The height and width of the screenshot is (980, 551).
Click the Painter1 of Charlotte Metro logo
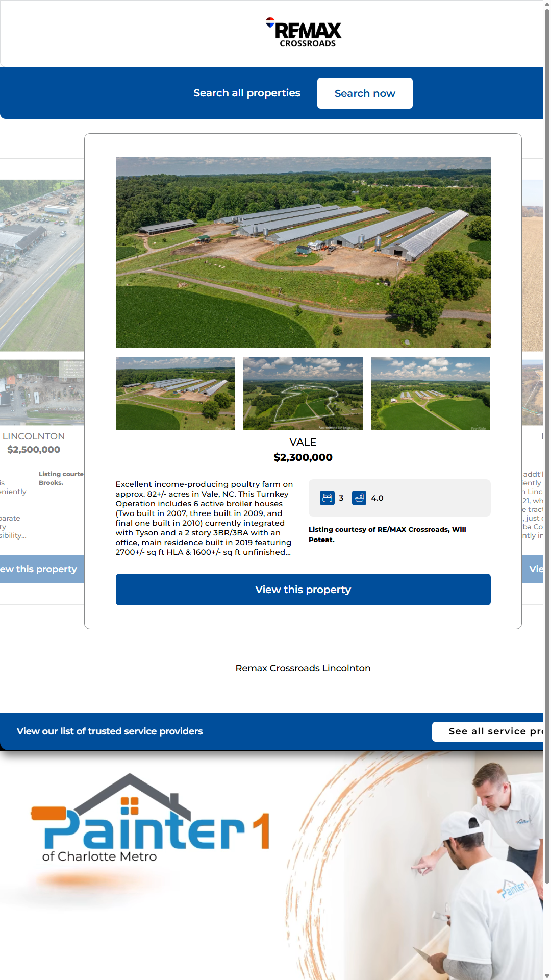click(x=151, y=819)
